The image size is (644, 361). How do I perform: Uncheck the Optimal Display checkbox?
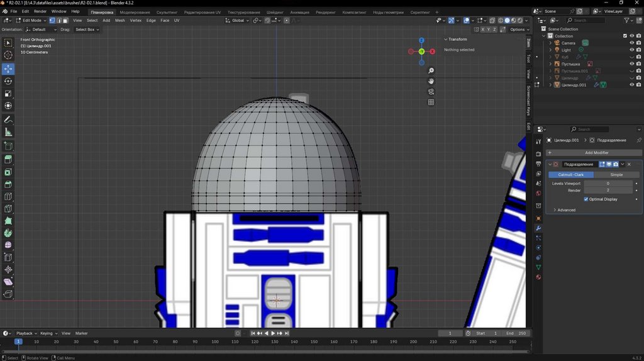[586, 199]
